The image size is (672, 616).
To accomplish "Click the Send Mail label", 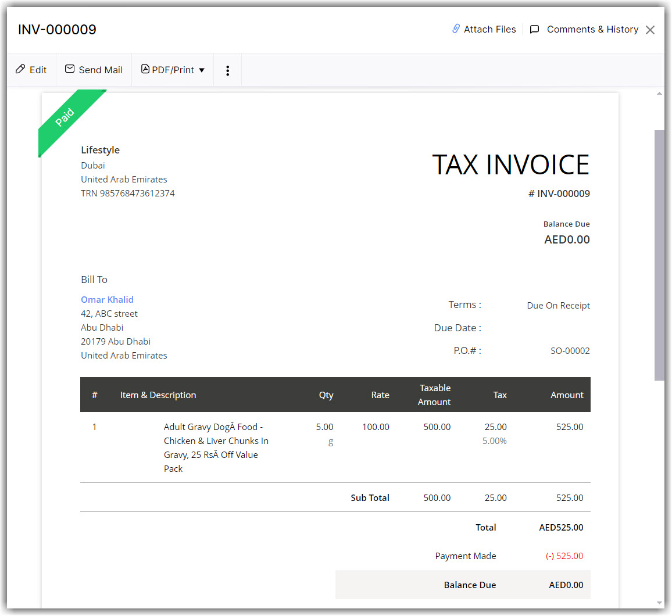I will pos(101,70).
